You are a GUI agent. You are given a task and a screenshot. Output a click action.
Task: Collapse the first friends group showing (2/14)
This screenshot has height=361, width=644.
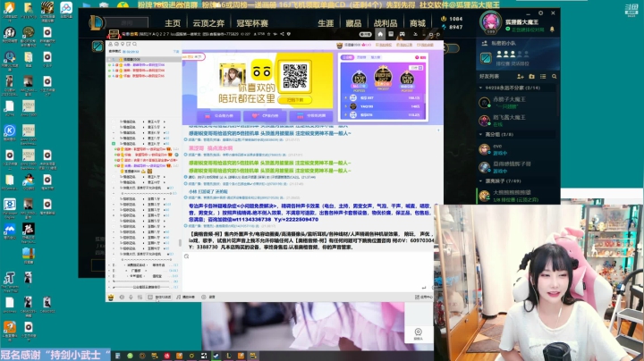481,88
